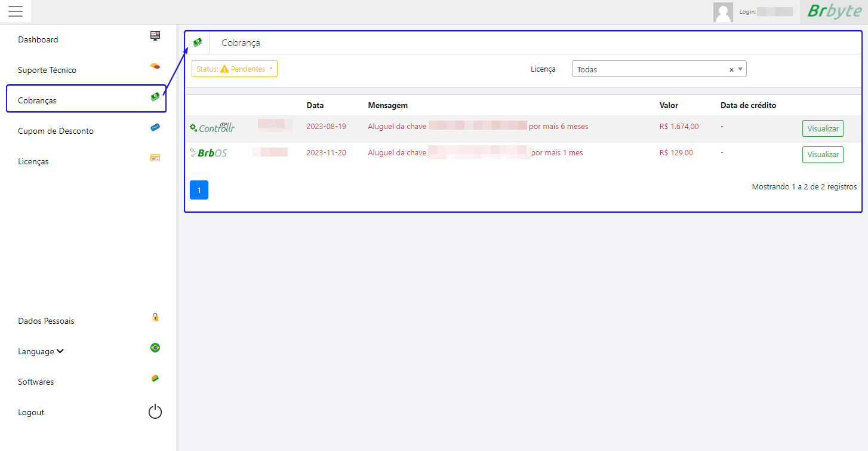This screenshot has height=451, width=868.
Task: Click the Licença label text
Action: [543, 69]
